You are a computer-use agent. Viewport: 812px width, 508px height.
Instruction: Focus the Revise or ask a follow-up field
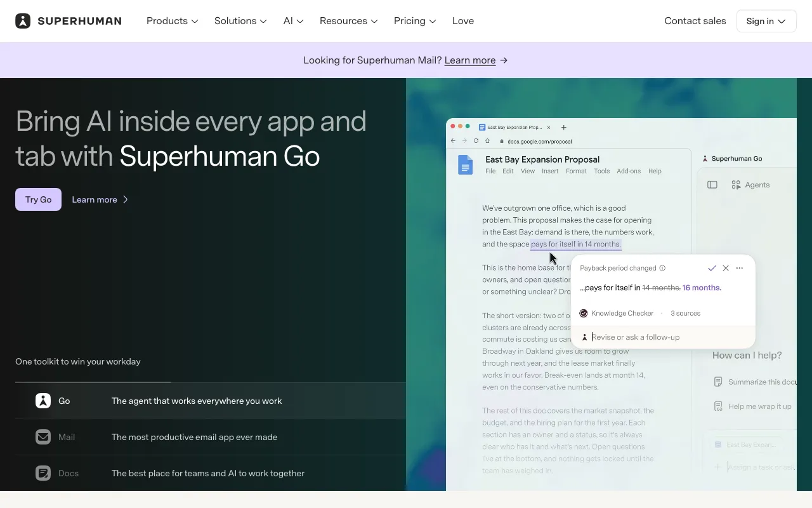pyautogui.click(x=663, y=337)
